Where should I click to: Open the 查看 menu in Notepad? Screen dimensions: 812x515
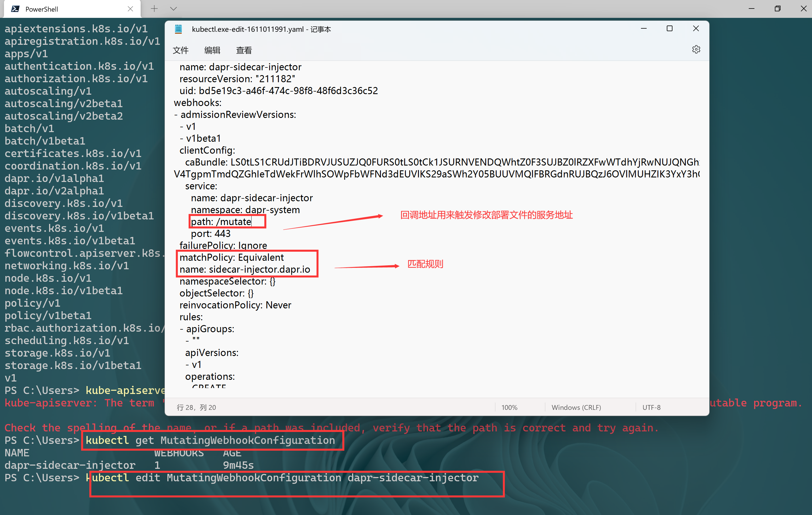(x=244, y=50)
